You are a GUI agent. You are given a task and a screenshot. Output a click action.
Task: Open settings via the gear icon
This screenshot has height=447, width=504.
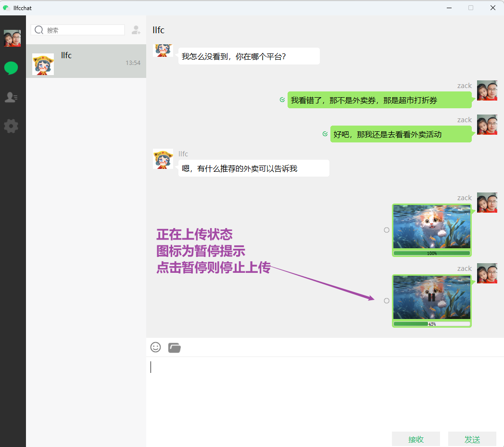coord(11,126)
